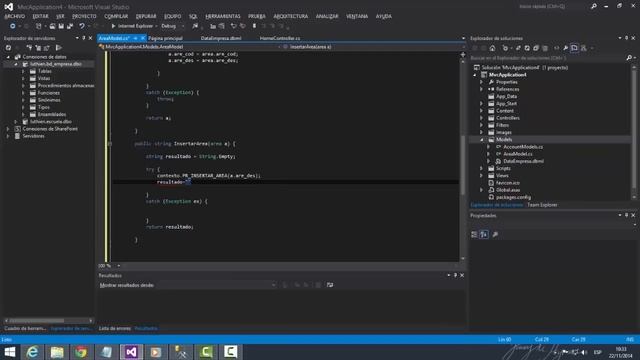Open the COMPILAR menu
The height and width of the screenshot is (360, 640).
click(x=116, y=16)
